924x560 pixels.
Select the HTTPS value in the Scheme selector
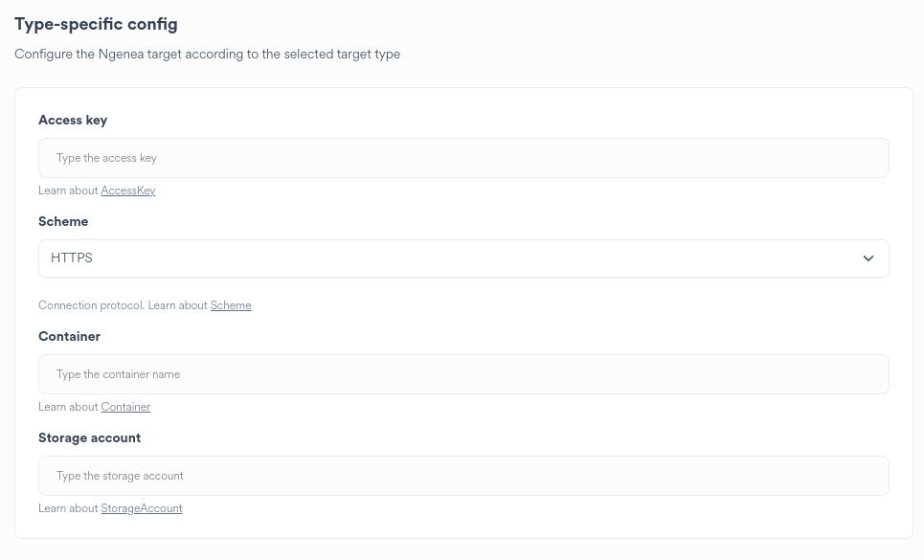pos(72,258)
